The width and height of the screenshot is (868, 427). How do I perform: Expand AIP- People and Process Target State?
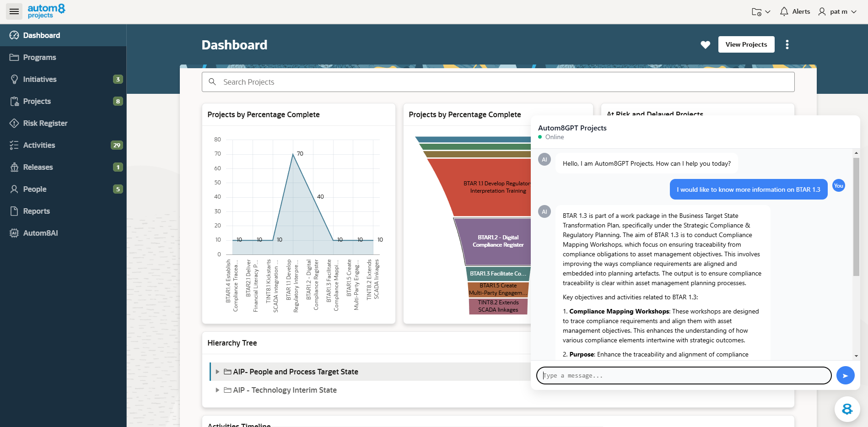(x=217, y=372)
